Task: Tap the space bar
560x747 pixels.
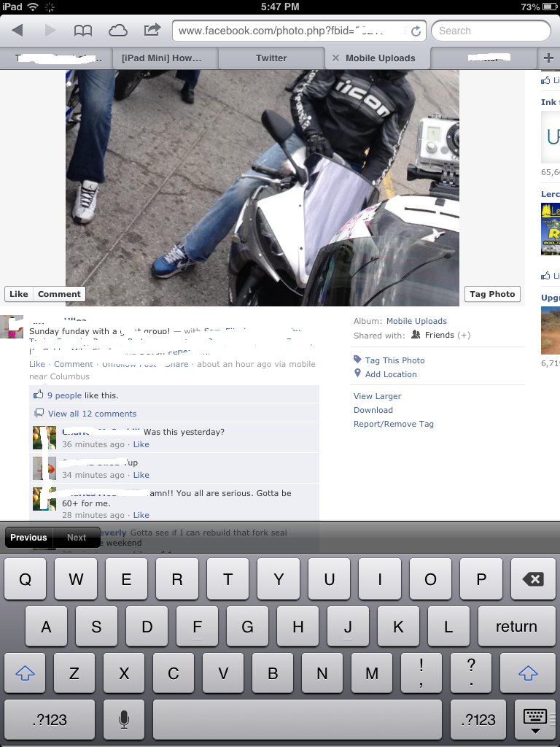Action: [297, 719]
